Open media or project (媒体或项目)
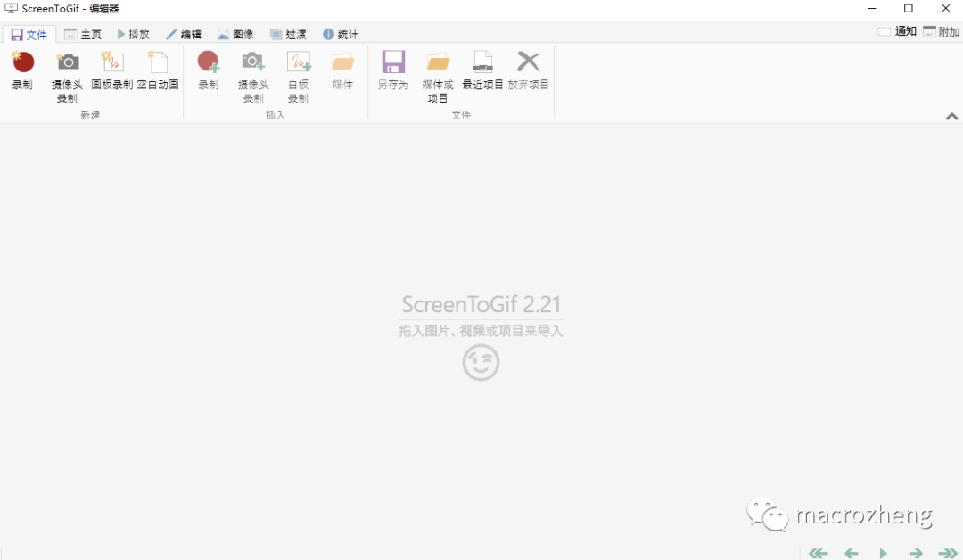Viewport: 963px width, 560px height. click(438, 77)
